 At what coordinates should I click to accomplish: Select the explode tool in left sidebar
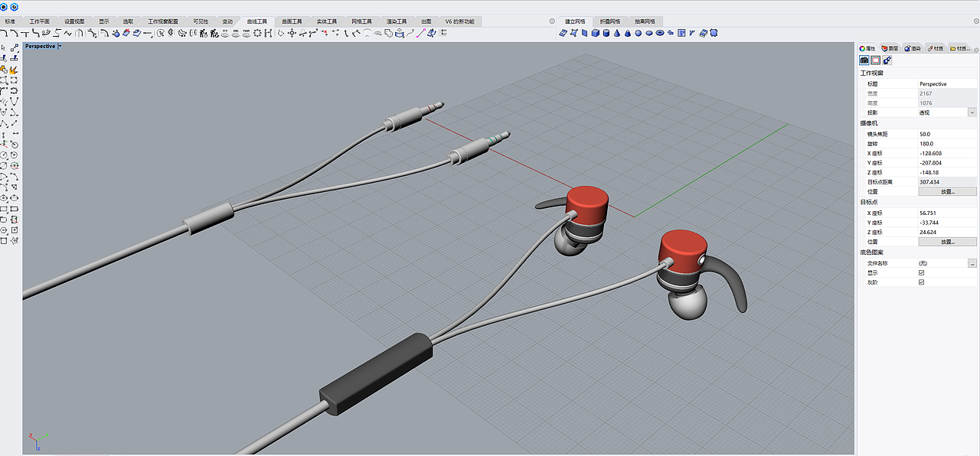(14, 70)
